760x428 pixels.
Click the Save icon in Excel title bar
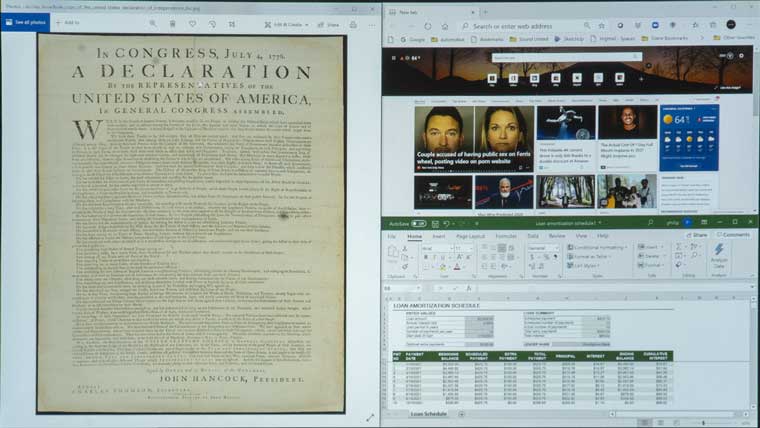point(435,223)
